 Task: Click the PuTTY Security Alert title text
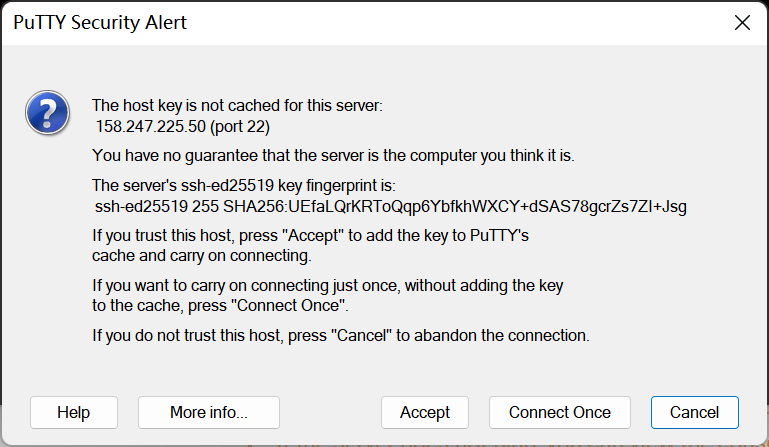[x=100, y=23]
